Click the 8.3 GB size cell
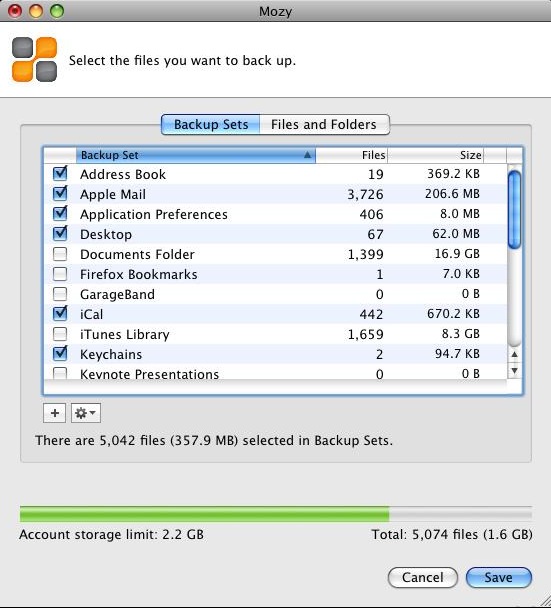Viewport: 551px width, 608px height. tap(461, 334)
